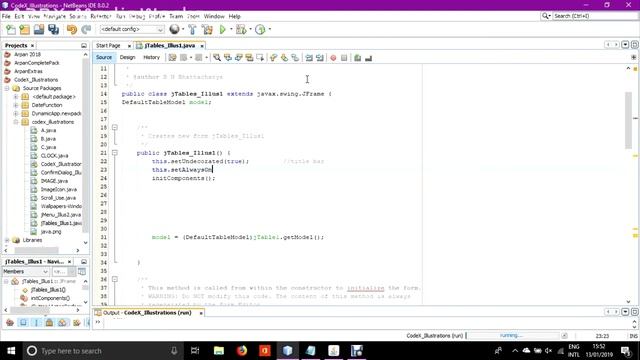Screen dimensions: 640x360
Task: Open the Team menu
Action: 176,16
